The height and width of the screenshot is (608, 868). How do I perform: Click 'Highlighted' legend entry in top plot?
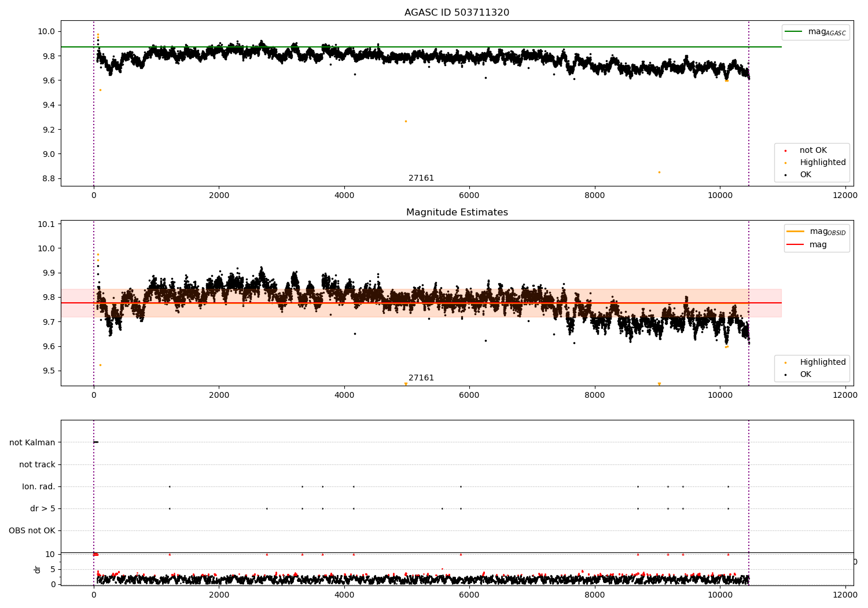[823, 162]
